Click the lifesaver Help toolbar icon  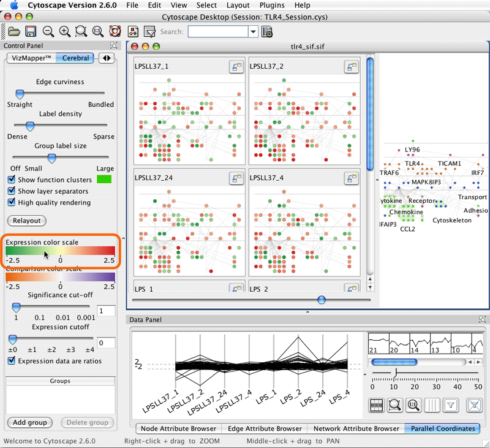[x=115, y=31]
